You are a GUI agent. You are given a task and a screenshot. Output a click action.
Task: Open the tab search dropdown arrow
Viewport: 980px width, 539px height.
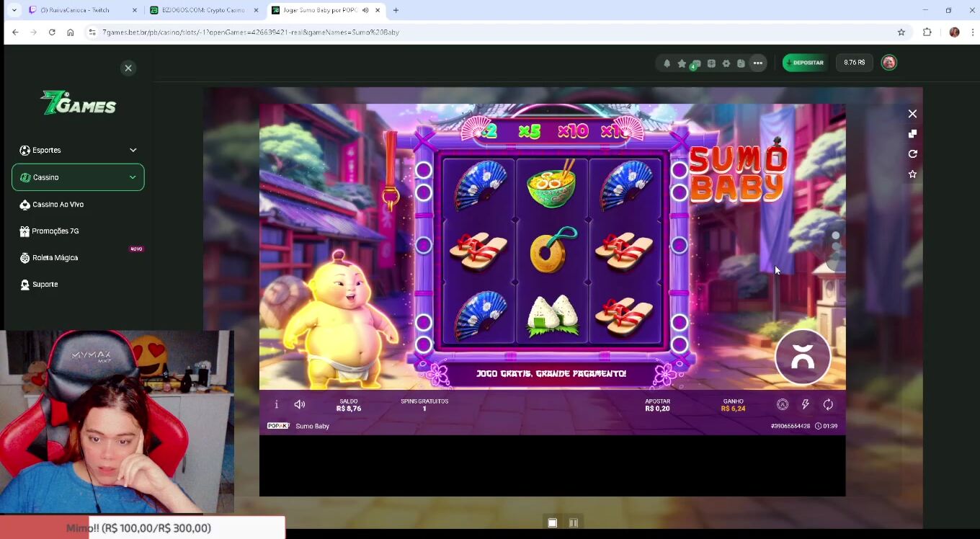tap(14, 10)
